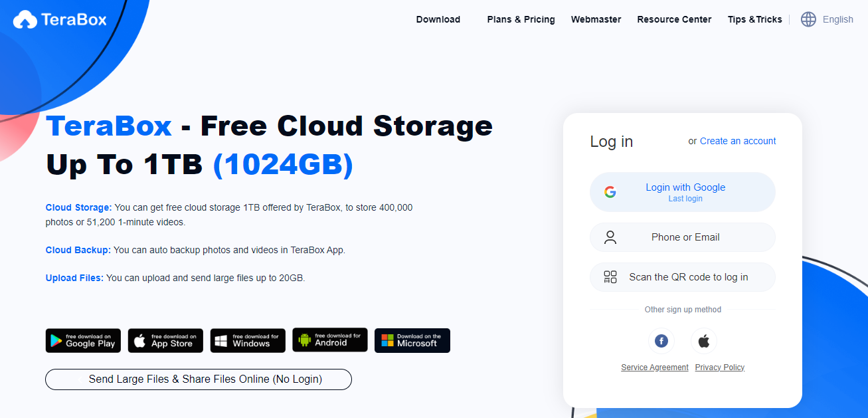
Task: Select Scan the QR code to log in
Action: click(x=683, y=277)
